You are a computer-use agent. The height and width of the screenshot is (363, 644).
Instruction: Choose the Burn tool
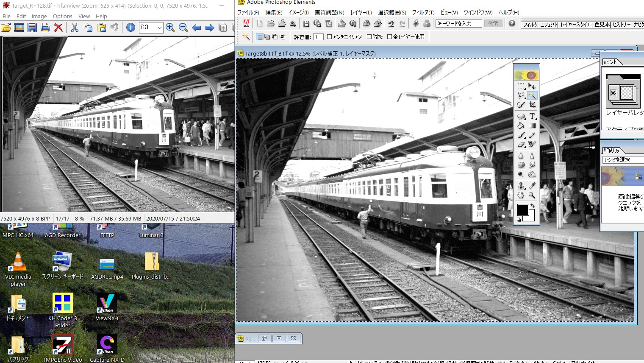point(532,174)
